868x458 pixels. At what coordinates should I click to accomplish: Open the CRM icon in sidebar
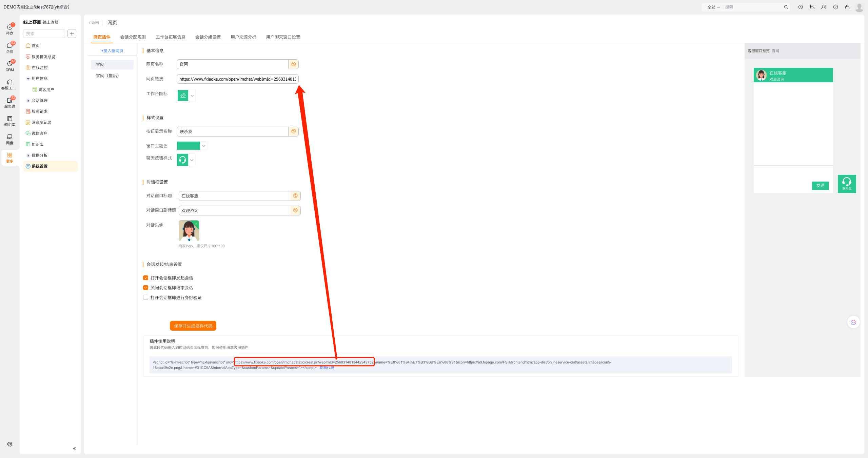tap(9, 66)
